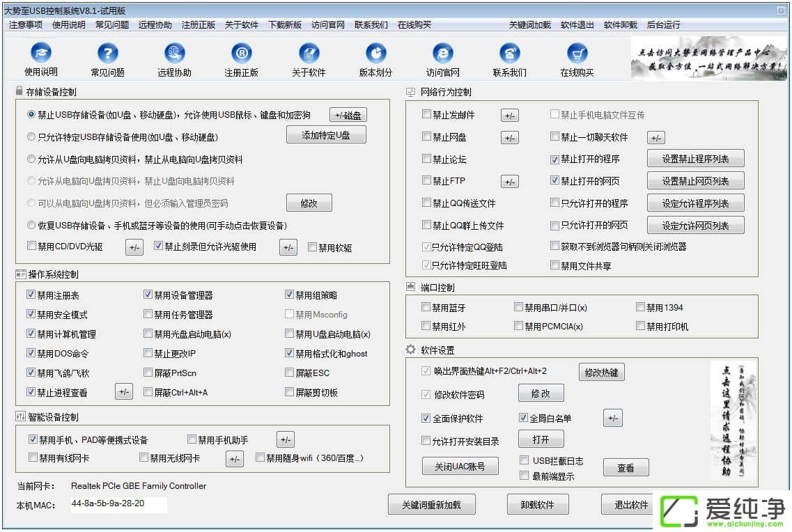792x532 pixels.
Task: Uncheck 禁止打开的网页 checkbox
Action: pyautogui.click(x=554, y=180)
